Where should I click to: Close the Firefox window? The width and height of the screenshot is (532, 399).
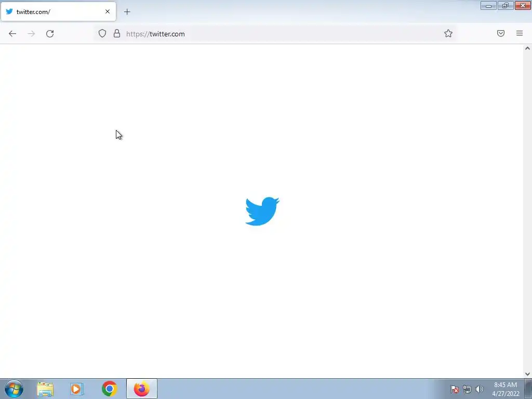click(x=523, y=5)
